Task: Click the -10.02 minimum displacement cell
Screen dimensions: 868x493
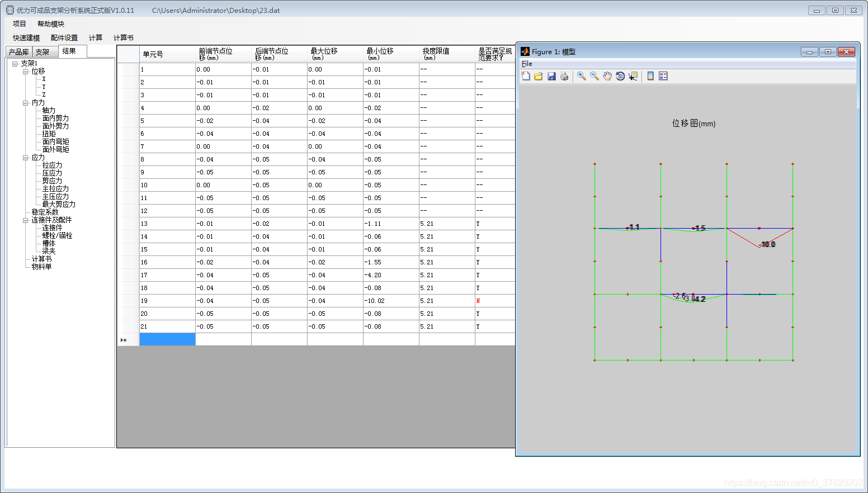Action: pos(391,301)
